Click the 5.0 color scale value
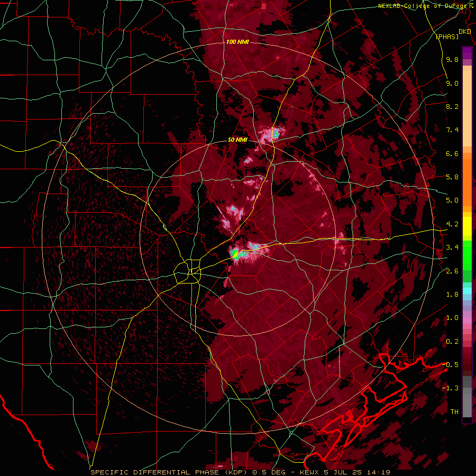 [452, 200]
